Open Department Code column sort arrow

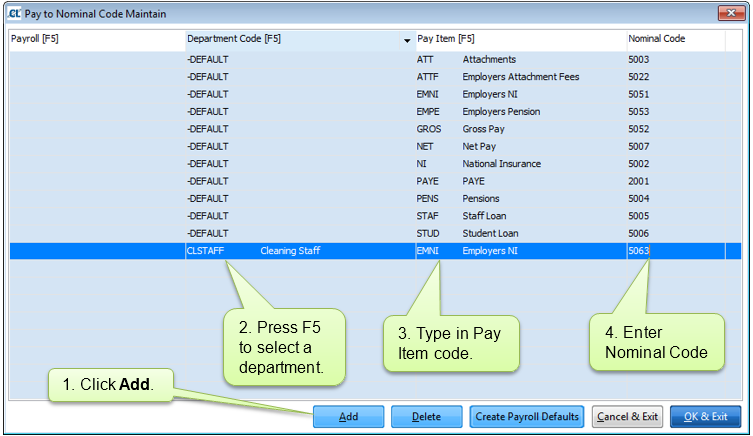coord(407,41)
